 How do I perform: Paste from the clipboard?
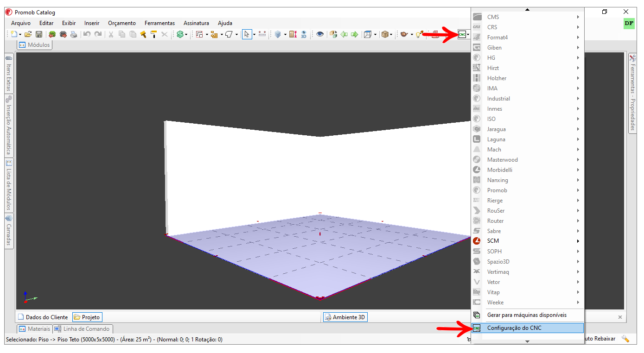tap(133, 34)
